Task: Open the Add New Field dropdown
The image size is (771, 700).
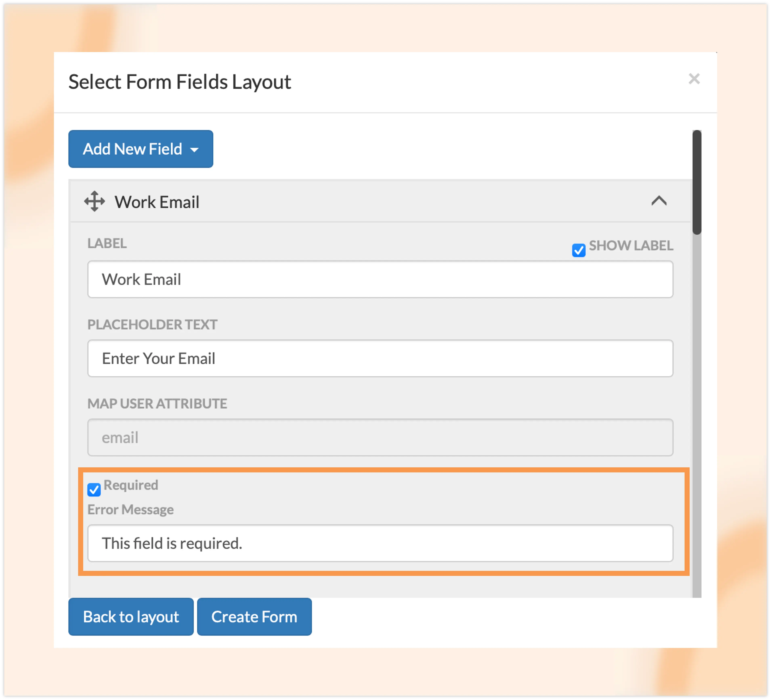Action: [x=140, y=149]
